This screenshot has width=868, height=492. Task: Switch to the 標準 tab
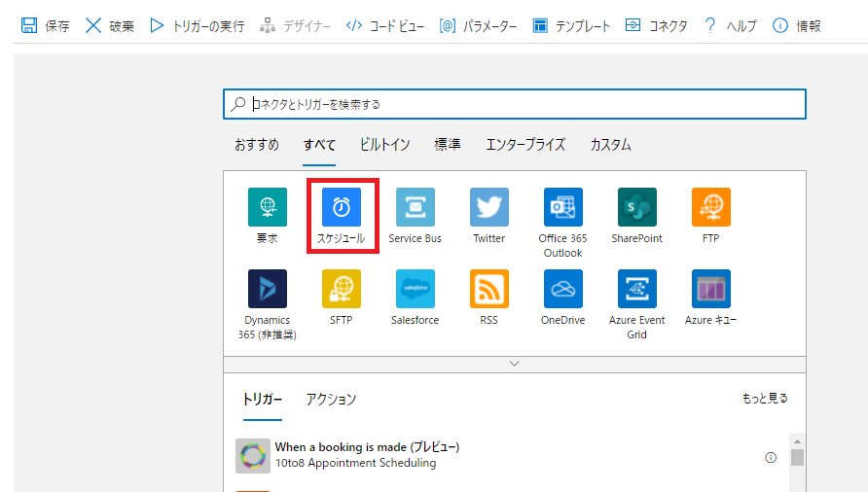pos(448,145)
